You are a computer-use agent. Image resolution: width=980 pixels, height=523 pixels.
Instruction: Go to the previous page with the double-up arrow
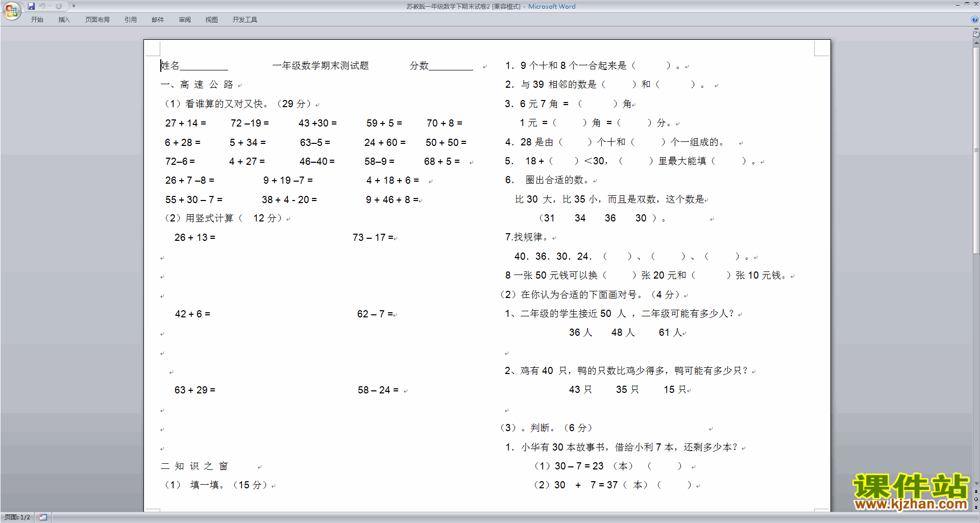[x=976, y=491]
